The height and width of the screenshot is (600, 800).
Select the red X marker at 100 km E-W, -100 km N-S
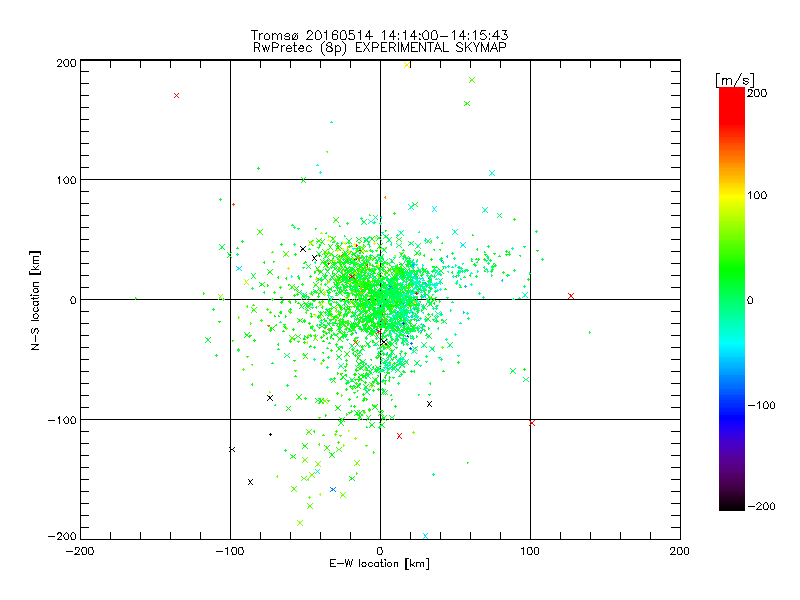point(532,423)
